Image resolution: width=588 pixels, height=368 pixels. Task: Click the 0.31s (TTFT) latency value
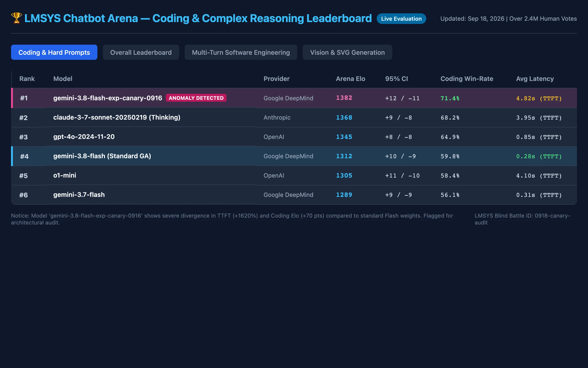point(539,195)
